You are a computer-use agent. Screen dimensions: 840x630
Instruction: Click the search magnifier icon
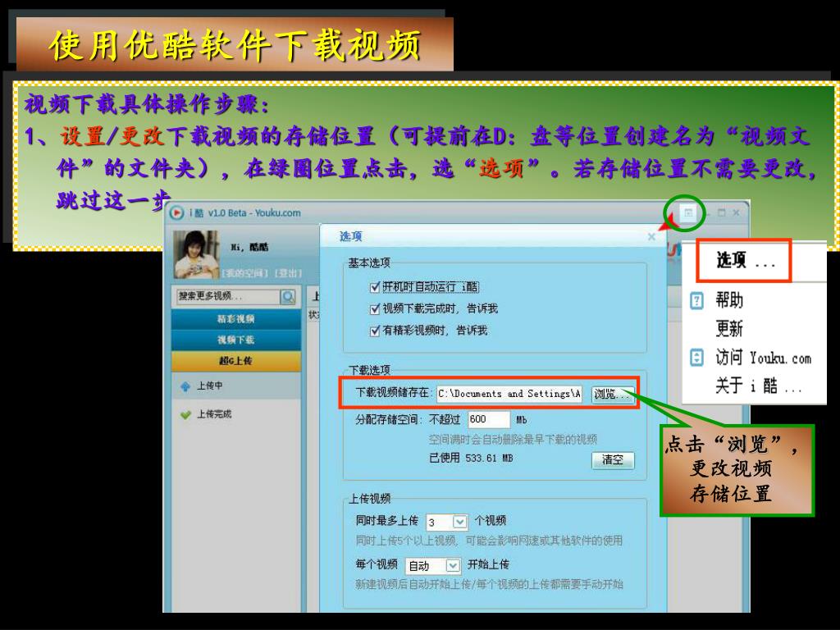pos(288,296)
